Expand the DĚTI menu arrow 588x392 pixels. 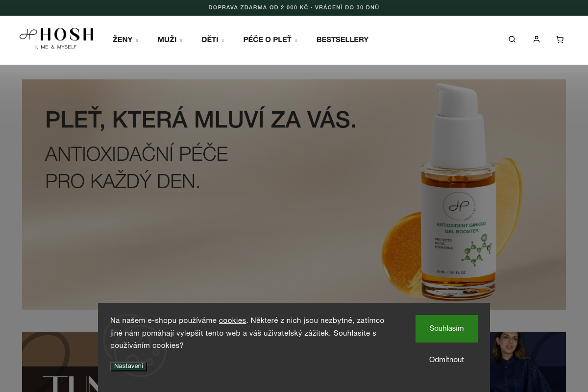[223, 40]
